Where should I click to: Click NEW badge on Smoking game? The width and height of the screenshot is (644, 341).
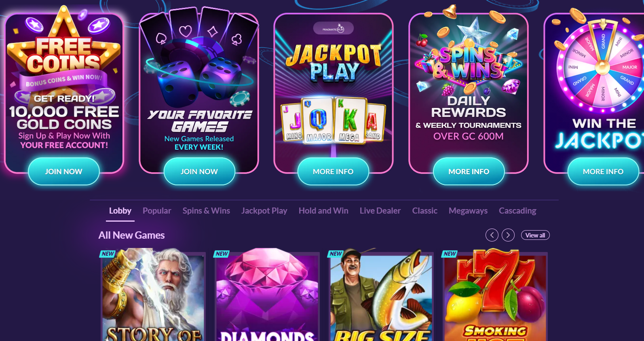[x=450, y=254]
